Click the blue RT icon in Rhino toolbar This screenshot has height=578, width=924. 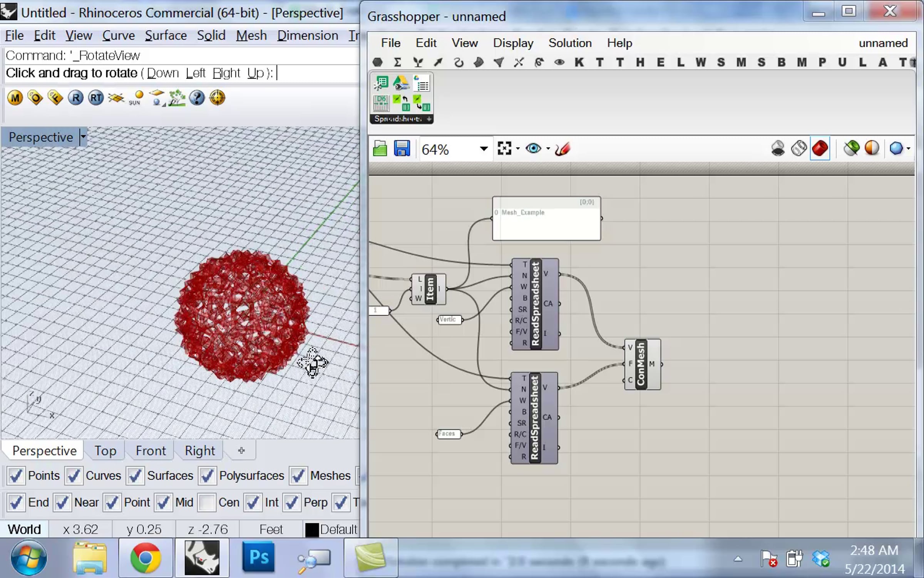[x=96, y=98]
